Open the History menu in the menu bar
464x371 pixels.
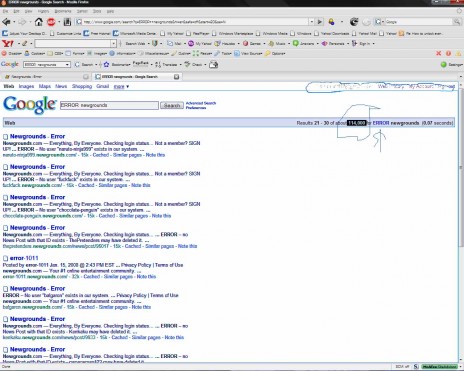[43, 11]
